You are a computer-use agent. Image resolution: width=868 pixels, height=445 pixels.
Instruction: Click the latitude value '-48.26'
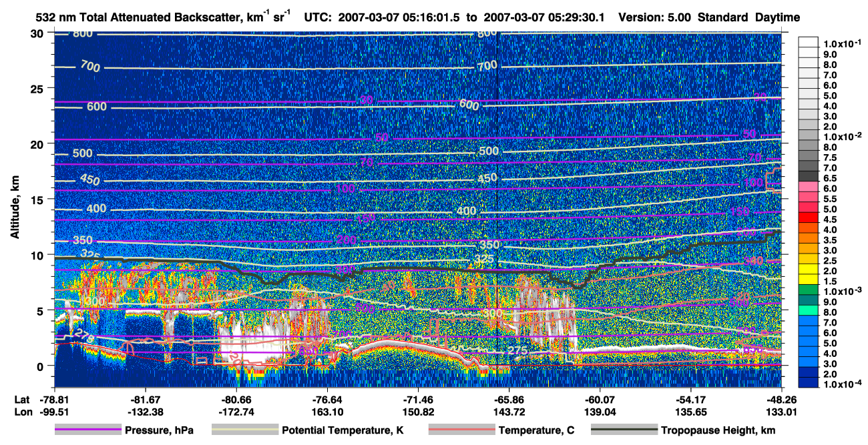tap(781, 399)
